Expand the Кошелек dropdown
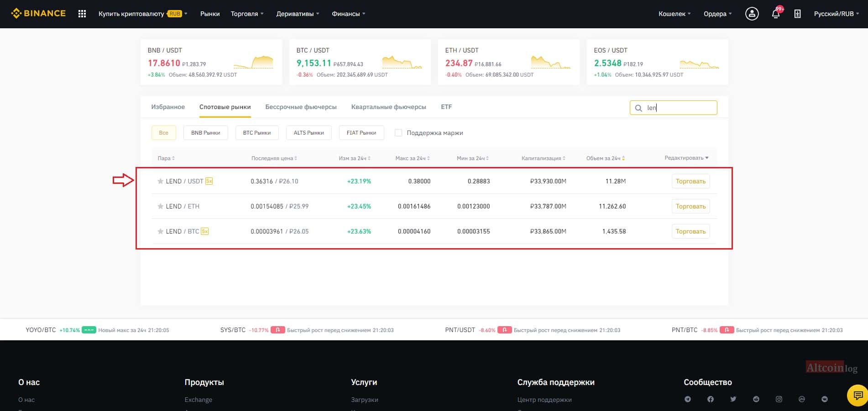Screen dimensions: 868x411 click(675, 14)
